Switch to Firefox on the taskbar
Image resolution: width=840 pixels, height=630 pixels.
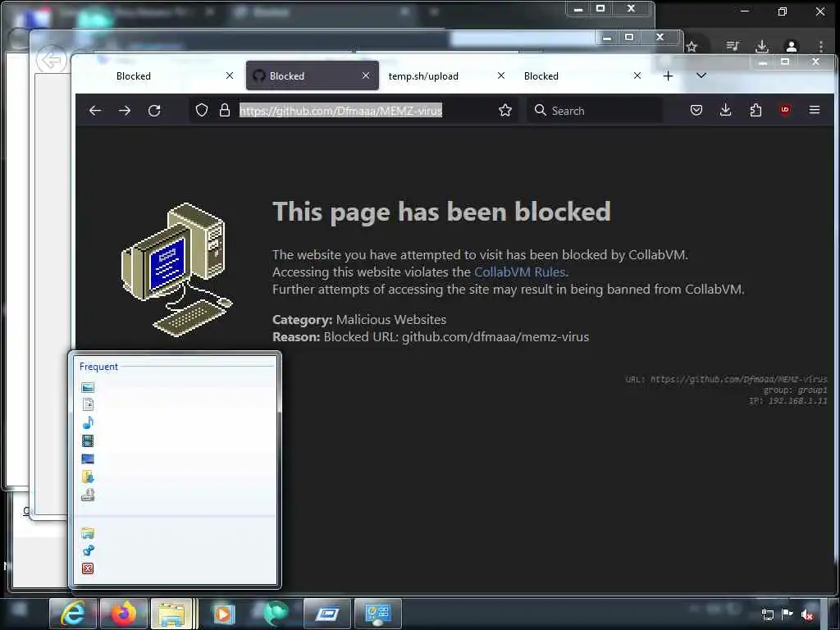123,614
